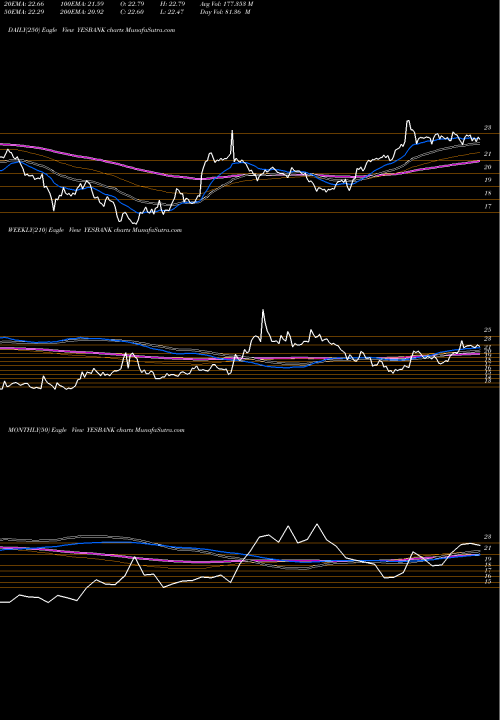The image size is (500, 720).
Task: Click the Day Vol reading
Action: pyautogui.click(x=225, y=12)
